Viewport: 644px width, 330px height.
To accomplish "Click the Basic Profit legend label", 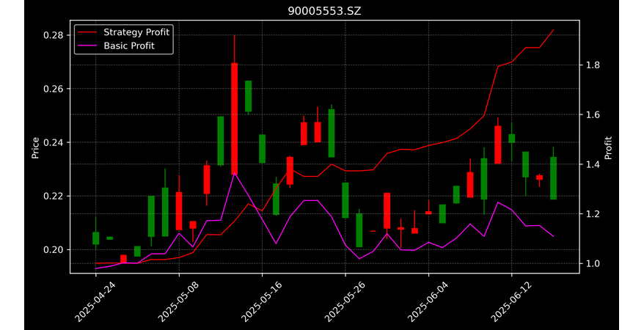I will pos(129,45).
